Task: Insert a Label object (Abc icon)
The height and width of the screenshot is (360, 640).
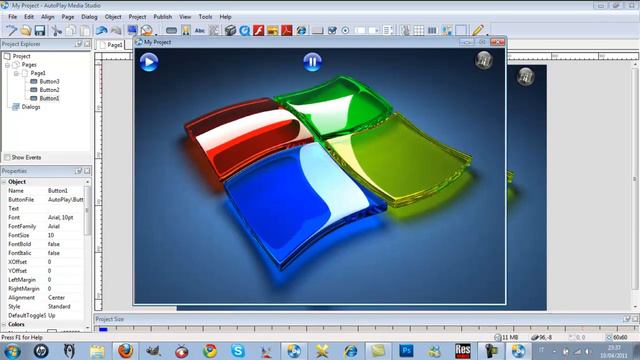Action: tap(200, 31)
